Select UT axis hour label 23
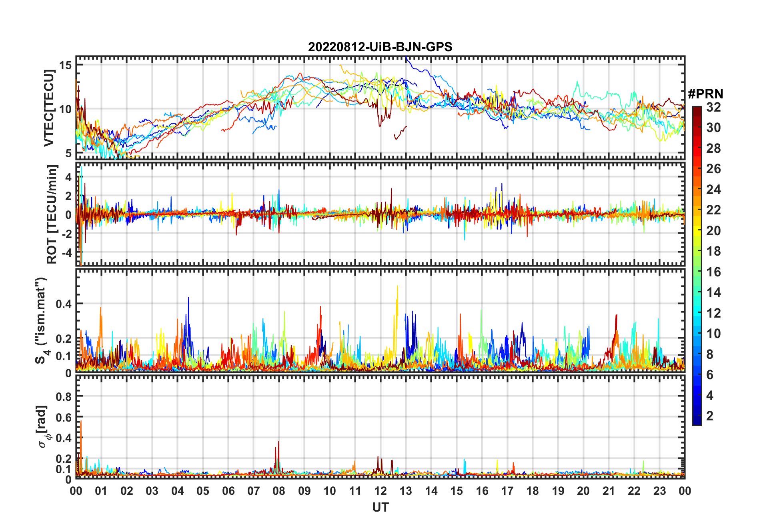This screenshot has width=761, height=532. [660, 491]
